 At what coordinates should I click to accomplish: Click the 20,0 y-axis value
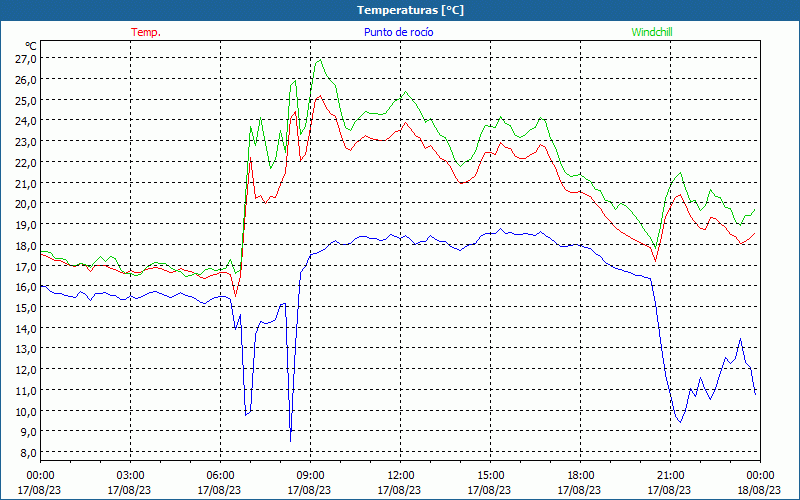tap(26, 204)
